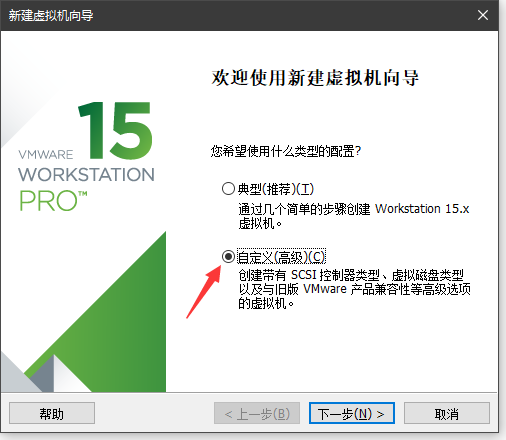Screen dimensions: 506x440
Task: Click the green PRO logo text
Action: (x=53, y=201)
